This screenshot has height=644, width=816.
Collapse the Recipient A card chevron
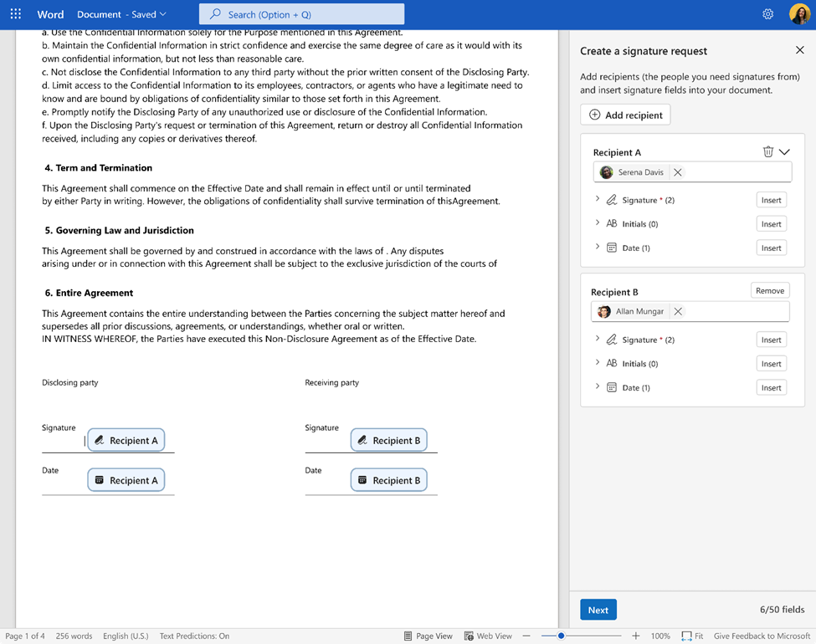[784, 151]
